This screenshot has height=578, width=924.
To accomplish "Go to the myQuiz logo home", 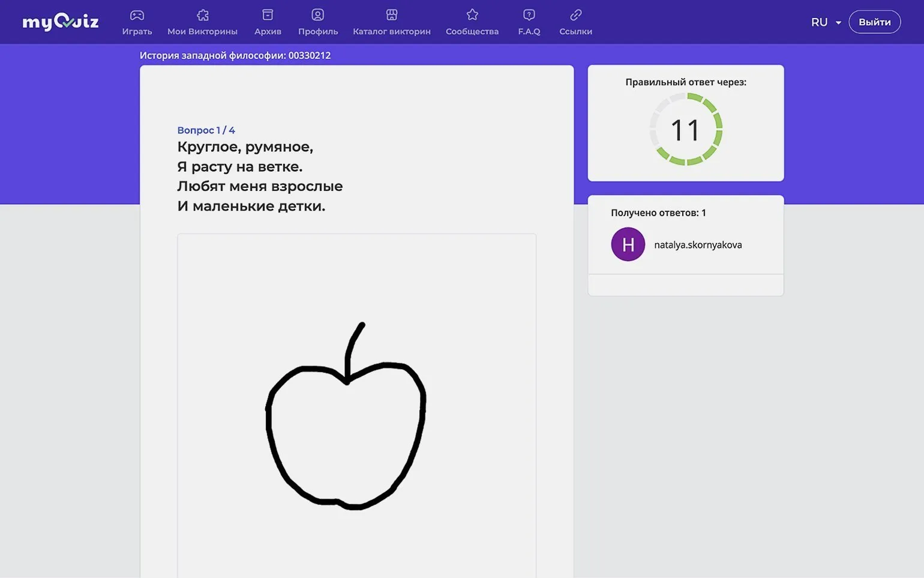I will (x=60, y=22).
